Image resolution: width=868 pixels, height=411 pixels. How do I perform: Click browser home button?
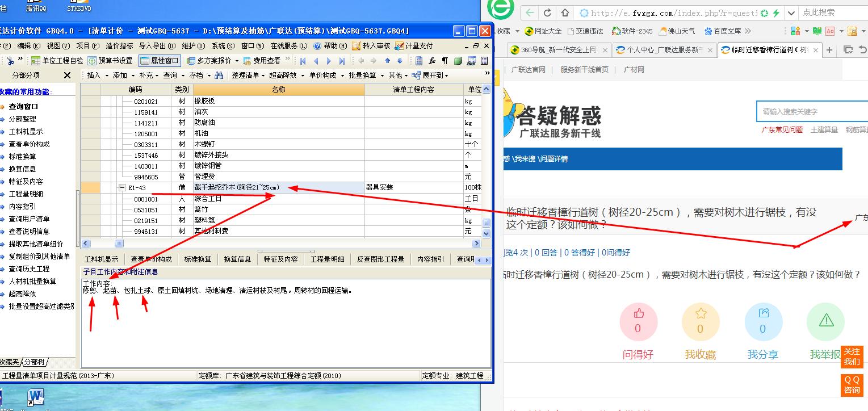(565, 12)
